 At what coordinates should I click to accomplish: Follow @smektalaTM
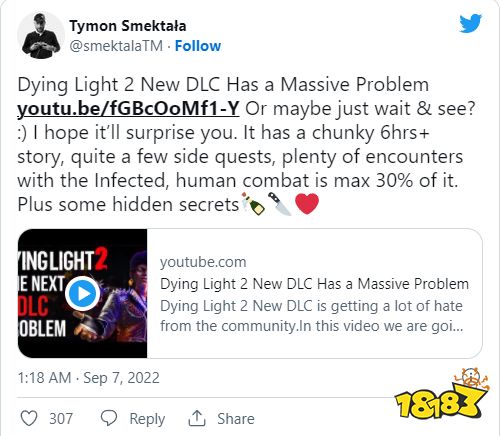[x=198, y=46]
